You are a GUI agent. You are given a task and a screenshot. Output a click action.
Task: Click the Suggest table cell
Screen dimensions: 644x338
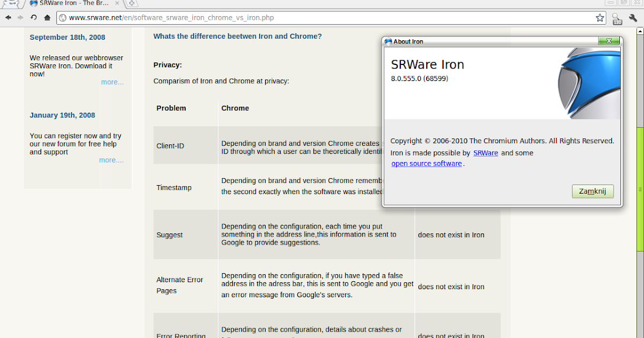coord(186,235)
